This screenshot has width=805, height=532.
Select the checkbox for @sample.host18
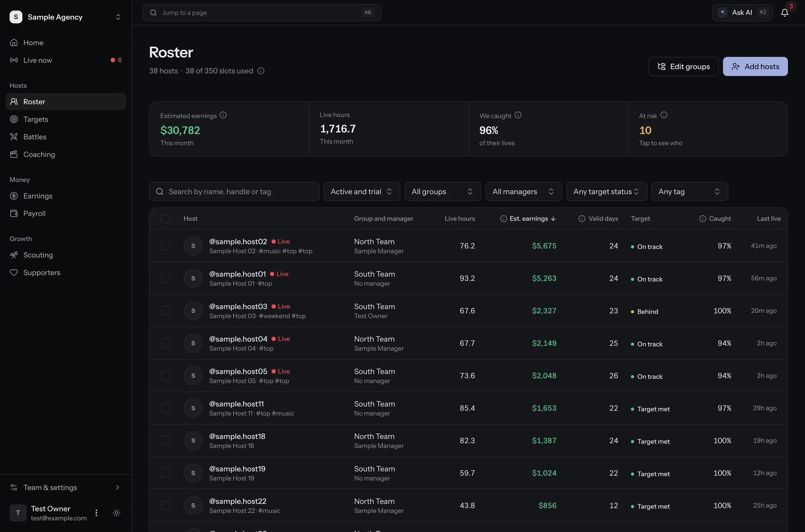pos(165,440)
